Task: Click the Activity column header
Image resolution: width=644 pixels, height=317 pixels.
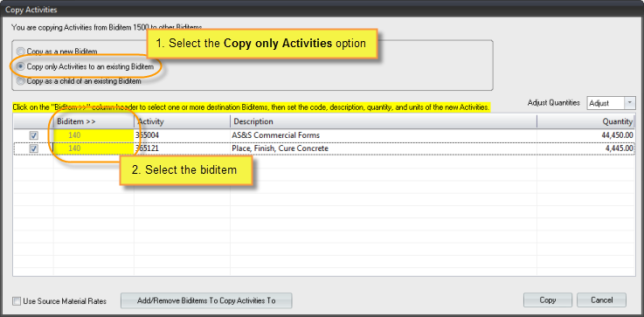Action: pyautogui.click(x=182, y=121)
